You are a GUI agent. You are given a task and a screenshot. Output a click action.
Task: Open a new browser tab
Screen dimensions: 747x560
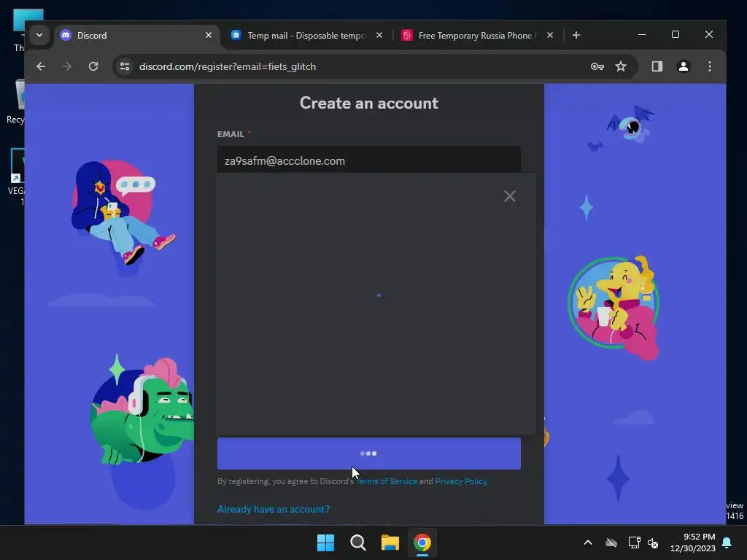point(576,35)
